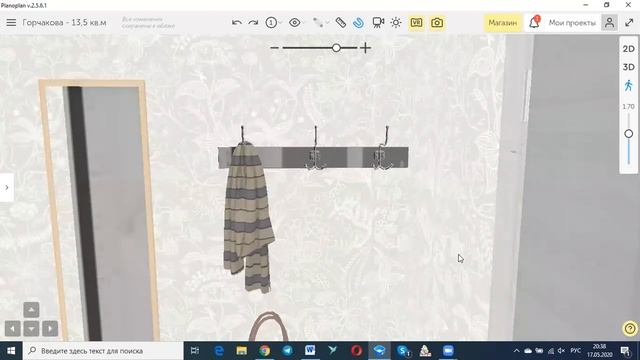Open Task View on the taskbar

[x=195, y=351]
